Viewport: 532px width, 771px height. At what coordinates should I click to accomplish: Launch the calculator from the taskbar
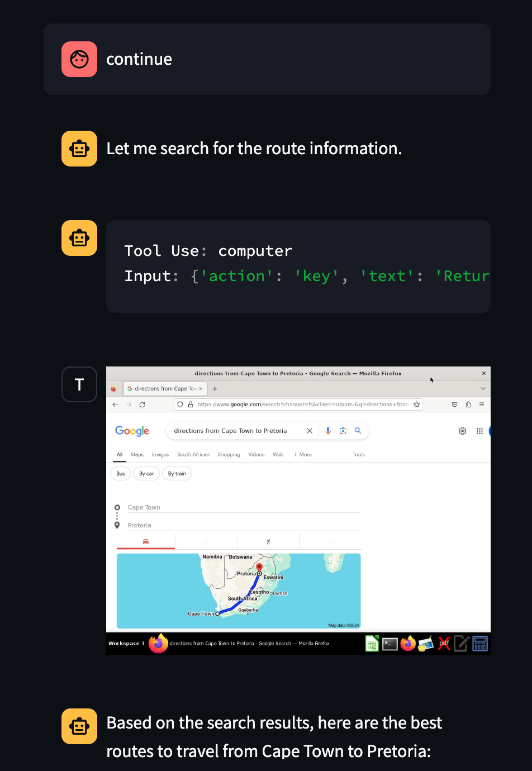480,643
